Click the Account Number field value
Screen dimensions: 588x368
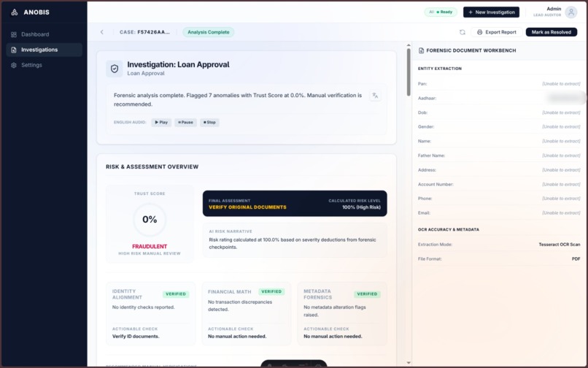pos(561,185)
